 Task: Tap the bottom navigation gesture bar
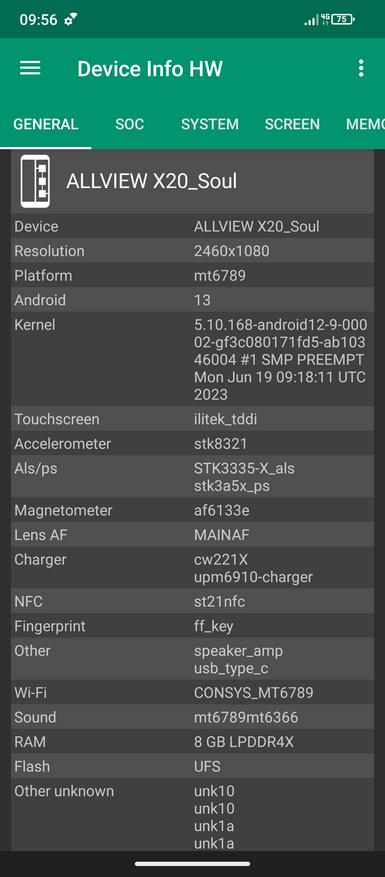click(192, 864)
